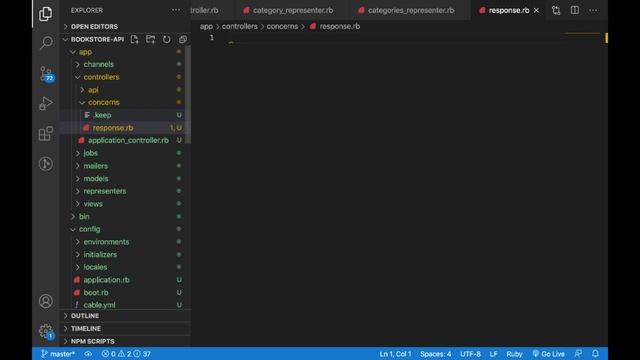Open notifications bell in status bar
This screenshot has height=360, width=640.
[596, 354]
